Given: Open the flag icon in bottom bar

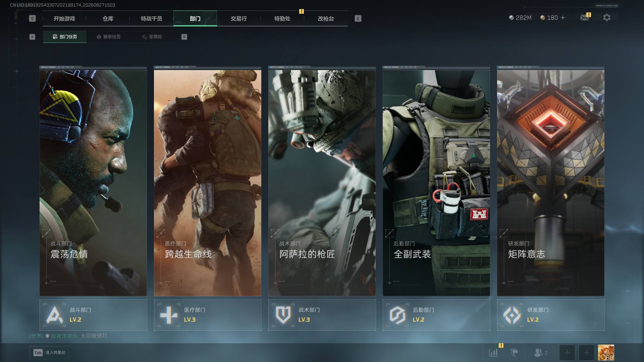Looking at the screenshot, I should 514,353.
